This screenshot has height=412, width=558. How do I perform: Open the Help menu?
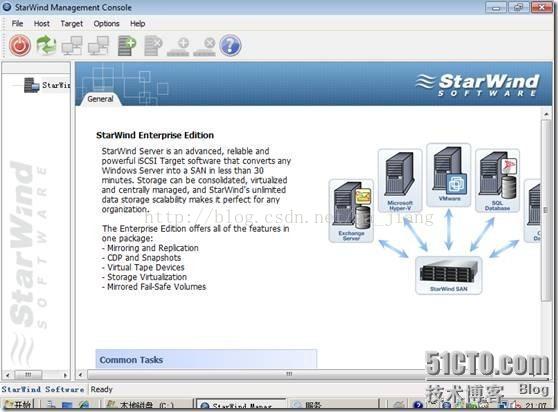coord(137,23)
